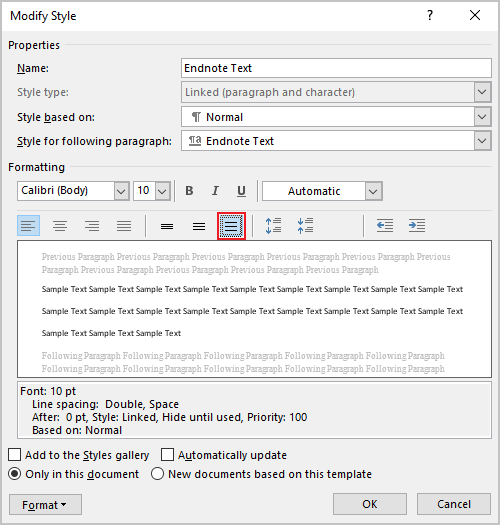Decrease indent icon
The width and height of the screenshot is (500, 525).
(x=385, y=226)
